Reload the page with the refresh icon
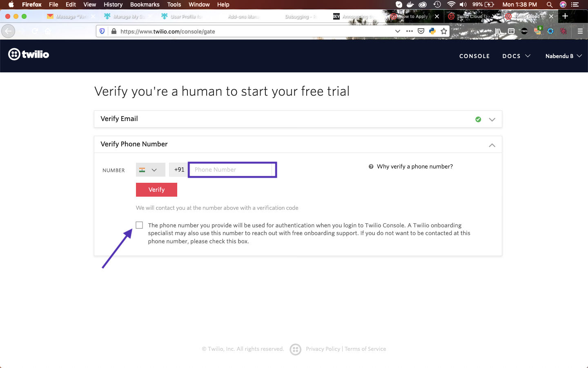588x368 pixels. (35, 31)
